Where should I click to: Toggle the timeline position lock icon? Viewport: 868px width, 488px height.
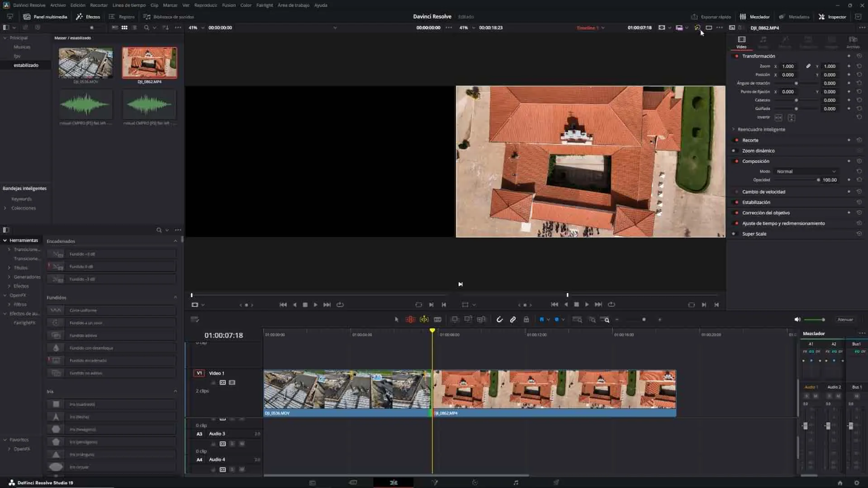[x=526, y=320]
